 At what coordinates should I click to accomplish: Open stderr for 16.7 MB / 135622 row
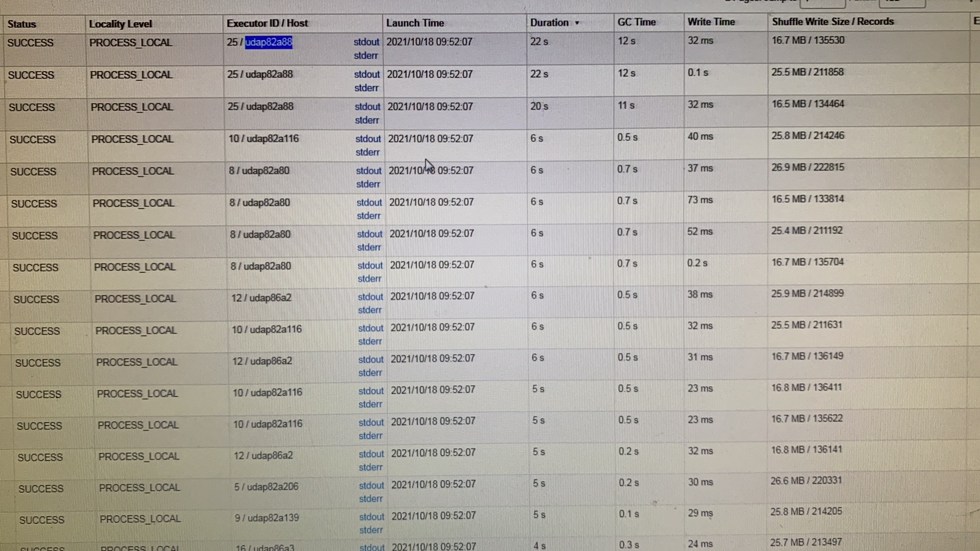(371, 436)
